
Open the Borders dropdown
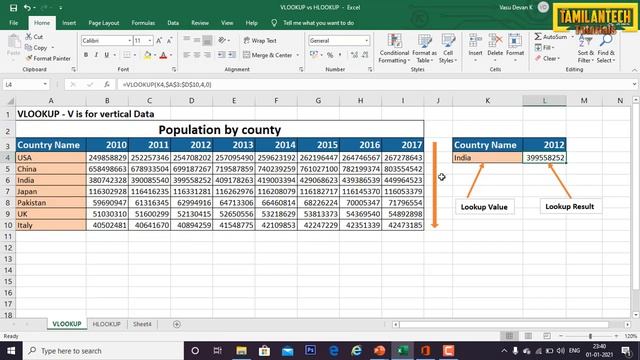pos(135,55)
